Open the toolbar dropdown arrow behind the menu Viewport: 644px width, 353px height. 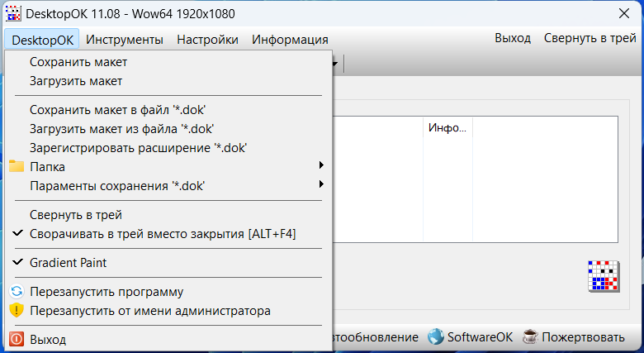[335, 64]
